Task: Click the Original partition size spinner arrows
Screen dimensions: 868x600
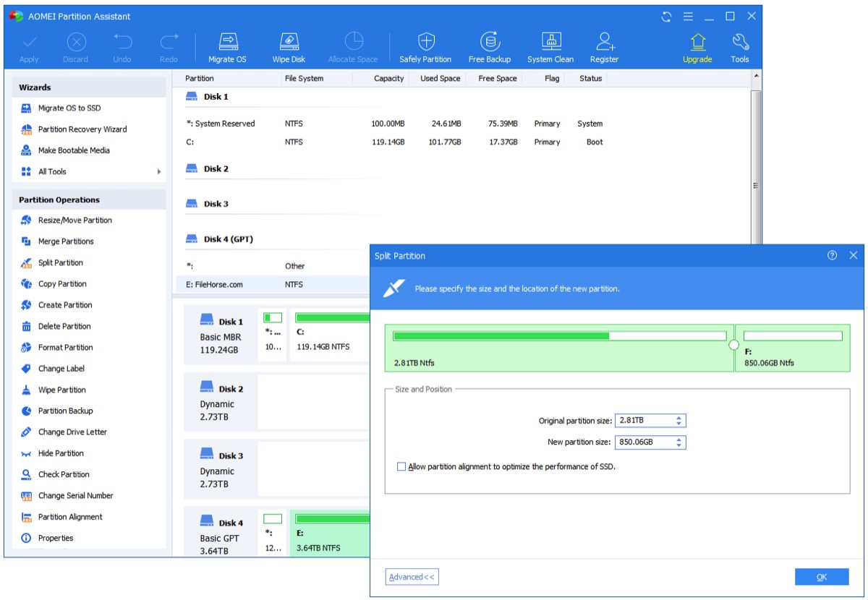Action: pos(678,421)
